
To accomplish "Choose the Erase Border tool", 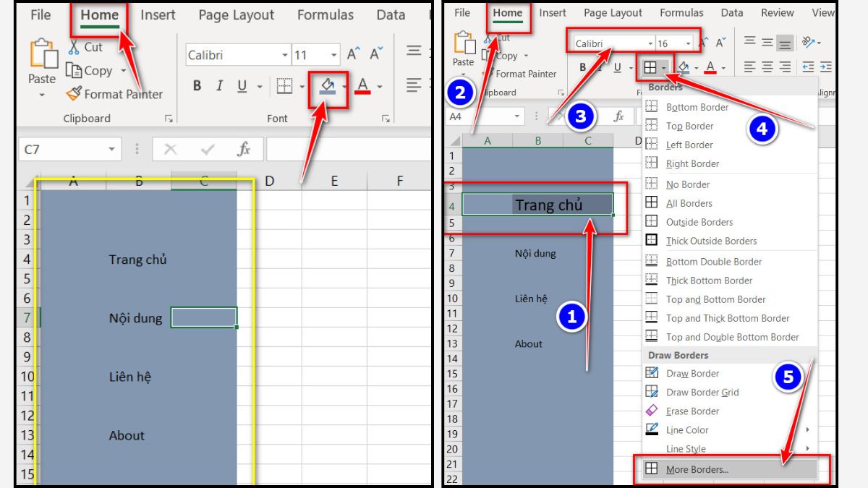I will tap(692, 411).
